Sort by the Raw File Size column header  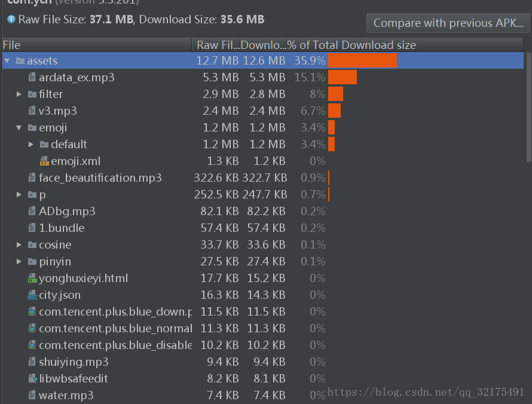pyautogui.click(x=216, y=45)
